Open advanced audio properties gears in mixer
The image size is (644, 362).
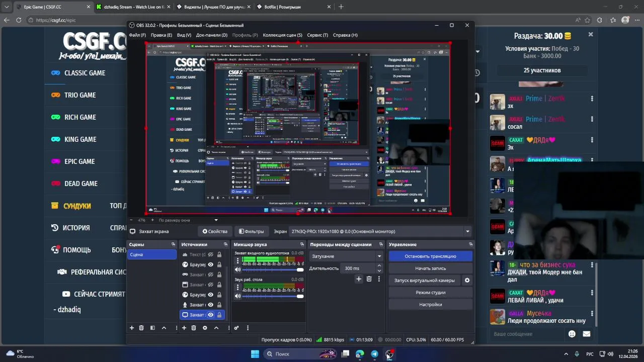pos(236,328)
